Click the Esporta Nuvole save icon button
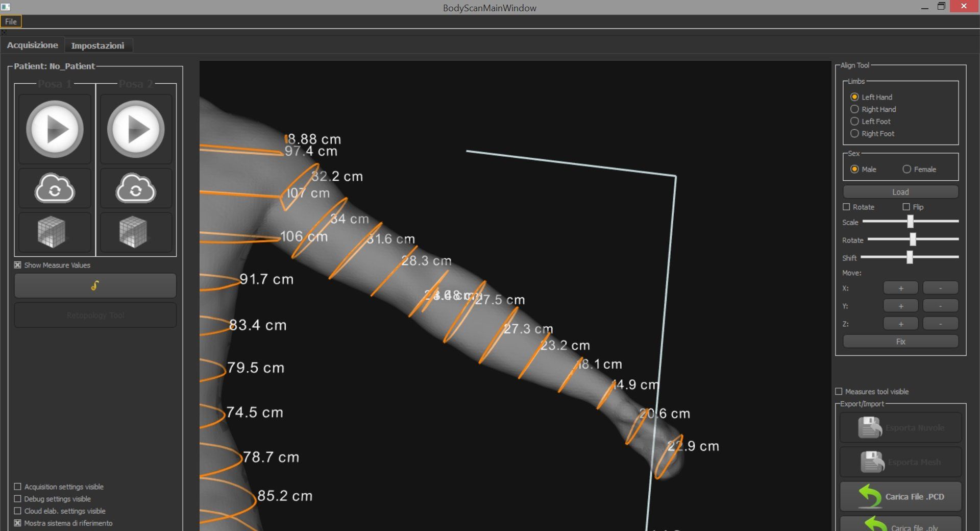Image resolution: width=980 pixels, height=531 pixels. point(901,427)
